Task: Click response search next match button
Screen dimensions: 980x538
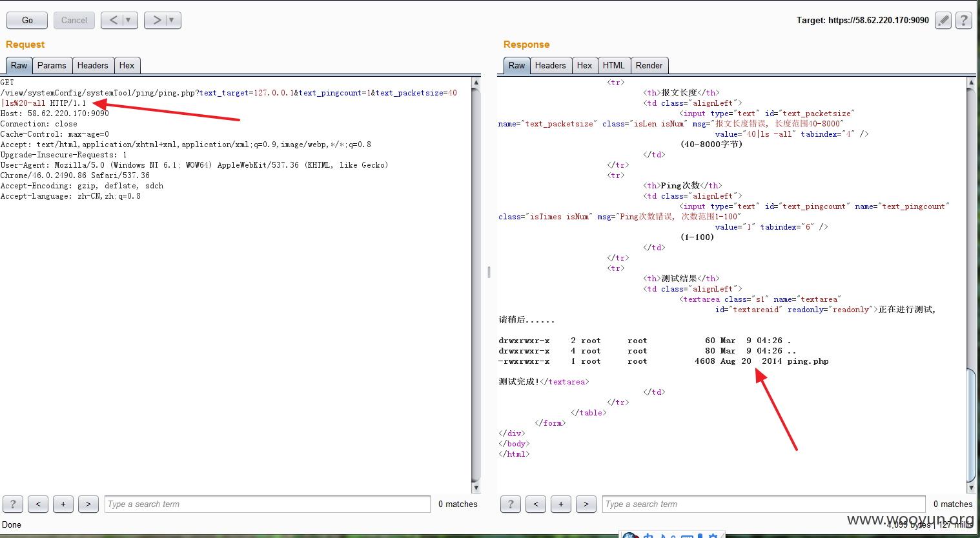Action: 586,504
